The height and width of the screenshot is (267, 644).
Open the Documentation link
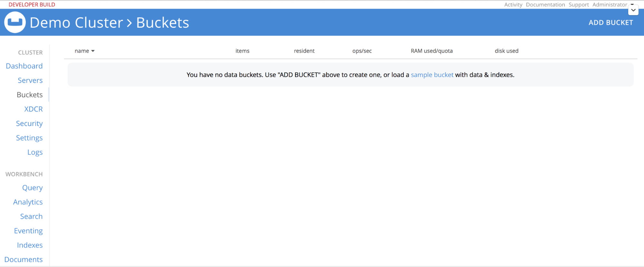tap(545, 5)
